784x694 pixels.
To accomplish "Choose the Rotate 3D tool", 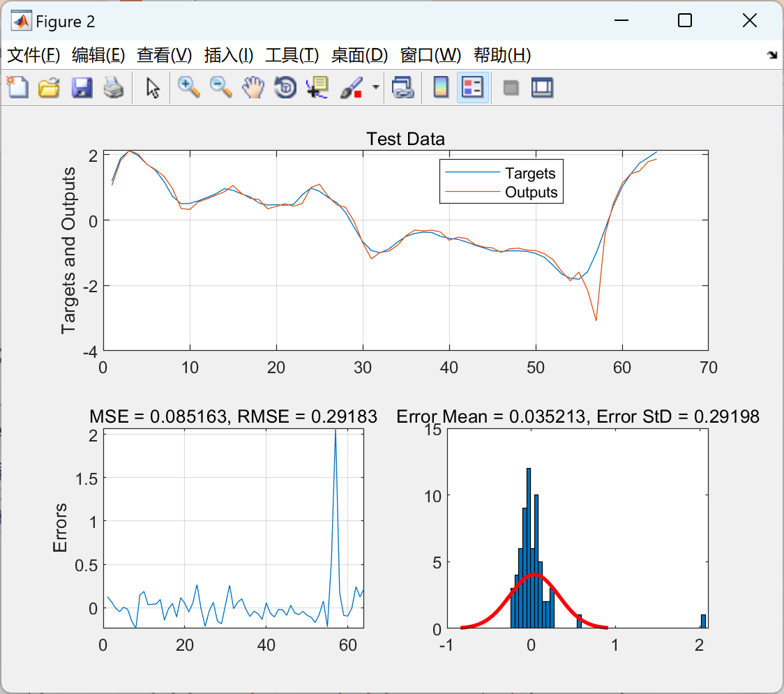I will tap(285, 87).
